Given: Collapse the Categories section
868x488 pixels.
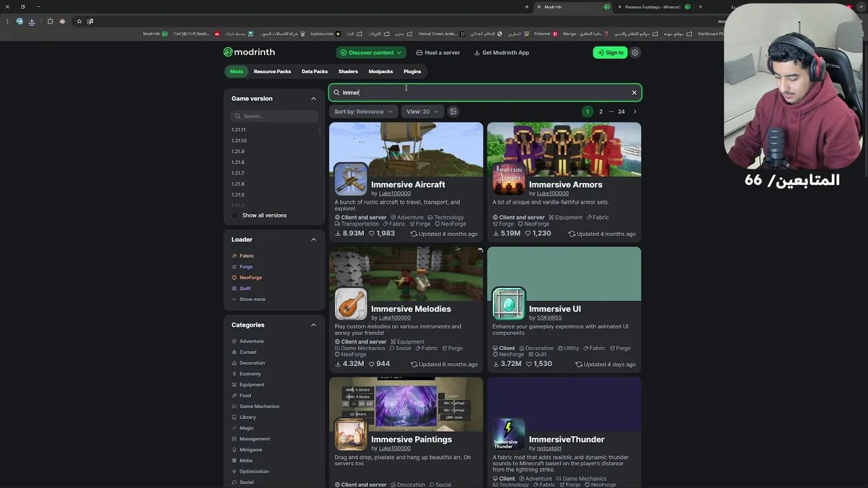Looking at the screenshot, I should [x=313, y=325].
